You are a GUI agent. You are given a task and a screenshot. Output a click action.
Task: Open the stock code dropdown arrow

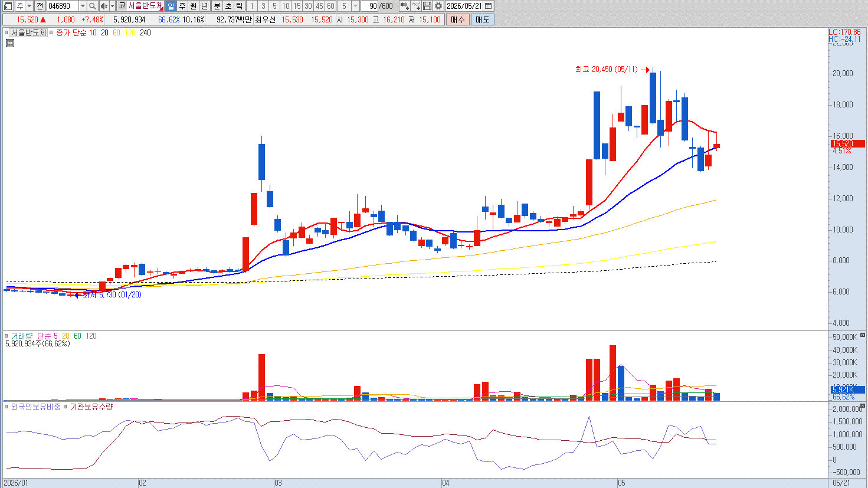coord(83,6)
